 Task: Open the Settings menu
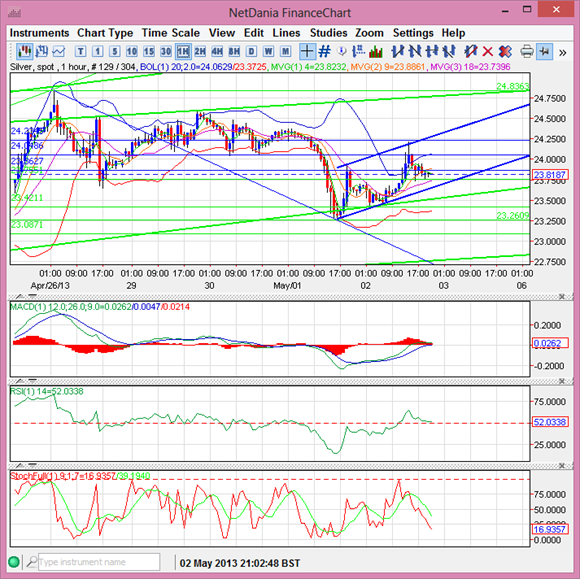click(x=413, y=33)
